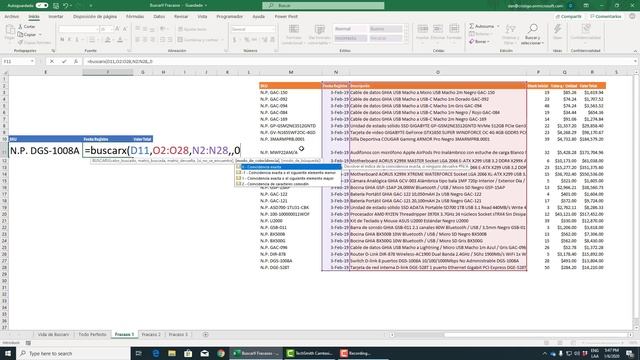Open the TechSmith Camtasia taskbar item
This screenshot has width=640, height=360.
coord(309,353)
